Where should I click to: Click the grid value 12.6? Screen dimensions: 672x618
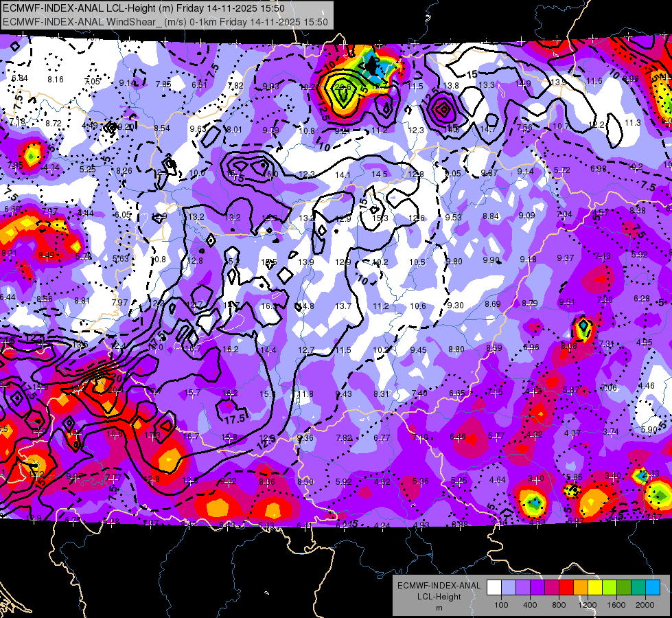(x=417, y=218)
